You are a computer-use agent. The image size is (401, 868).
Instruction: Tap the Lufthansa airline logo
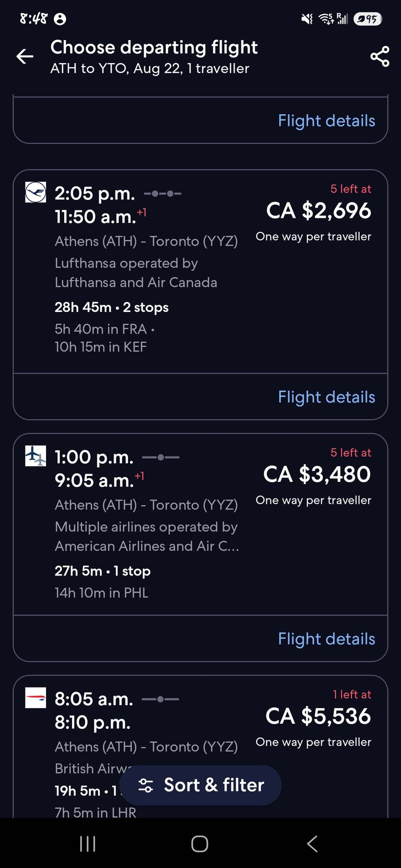[x=36, y=192]
